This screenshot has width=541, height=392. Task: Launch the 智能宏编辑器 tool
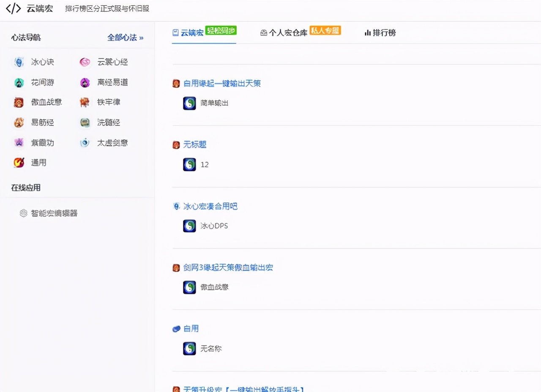click(54, 213)
